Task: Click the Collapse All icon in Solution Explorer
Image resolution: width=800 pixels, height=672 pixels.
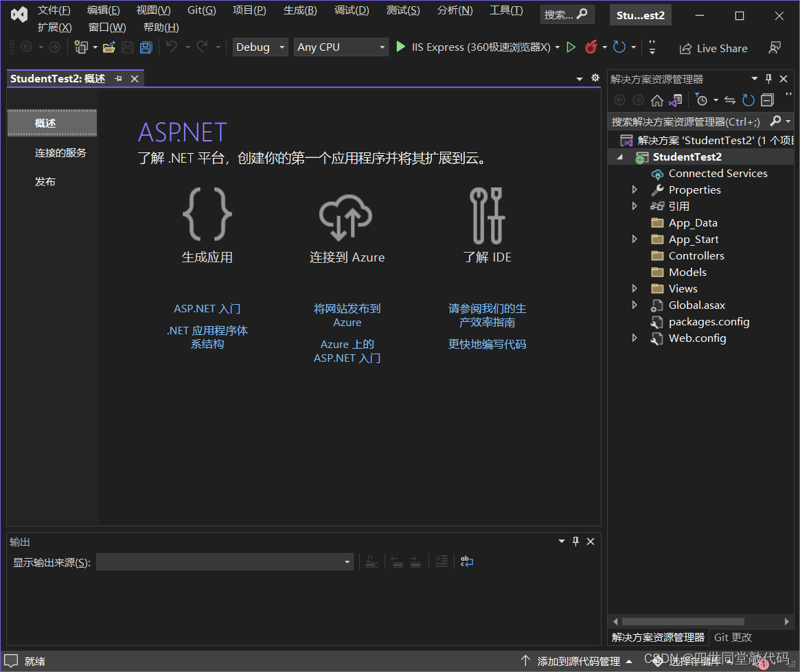Action: (767, 100)
